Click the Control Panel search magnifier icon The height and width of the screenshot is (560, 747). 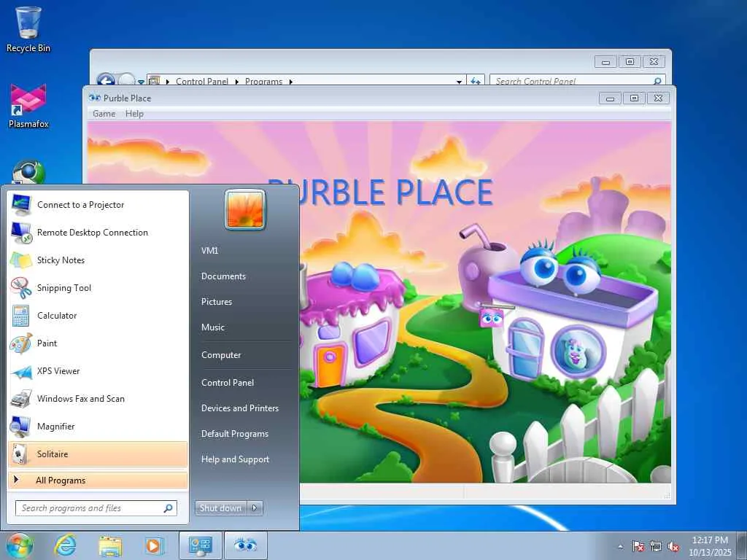coord(657,81)
